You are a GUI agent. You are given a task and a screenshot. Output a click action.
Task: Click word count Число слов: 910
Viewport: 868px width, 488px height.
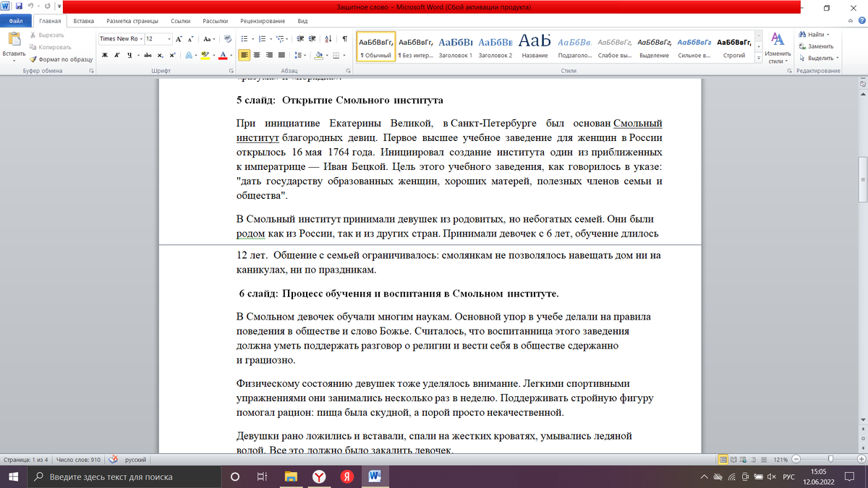tap(79, 460)
